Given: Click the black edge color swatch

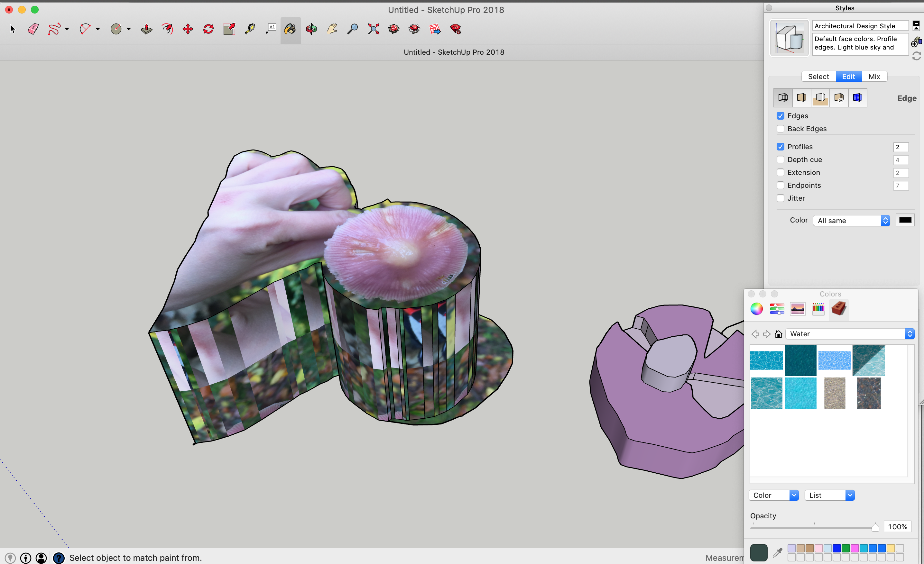Looking at the screenshot, I should pyautogui.click(x=905, y=220).
